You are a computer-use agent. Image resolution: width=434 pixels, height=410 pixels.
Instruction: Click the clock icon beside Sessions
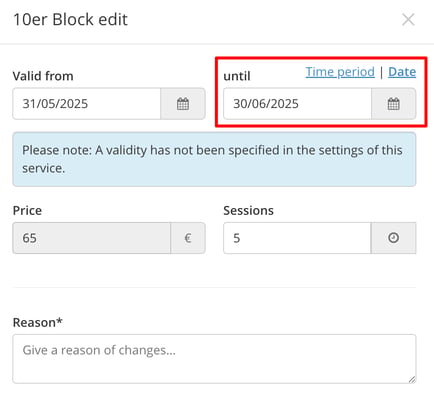393,238
